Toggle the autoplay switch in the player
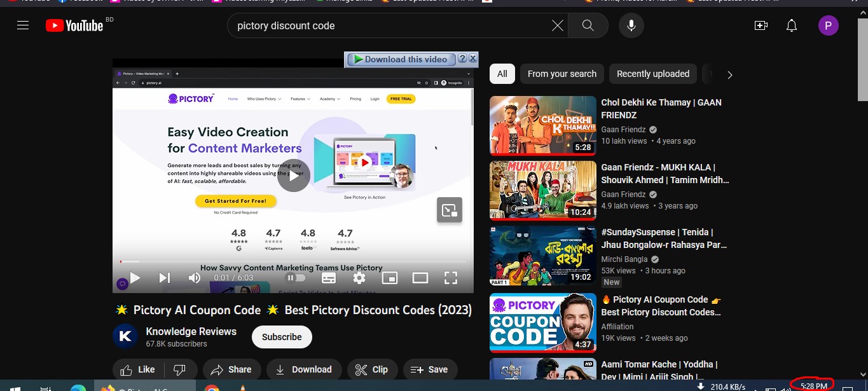The width and height of the screenshot is (868, 391). click(x=295, y=278)
